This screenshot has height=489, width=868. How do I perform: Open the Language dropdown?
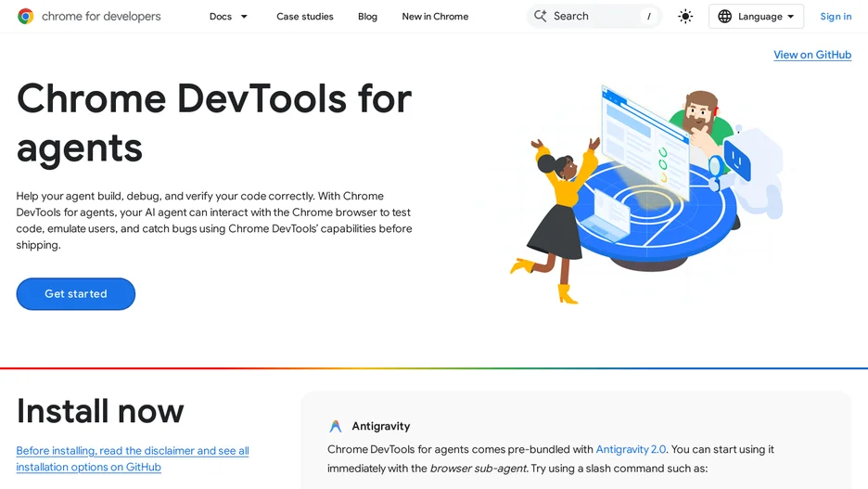pyautogui.click(x=756, y=17)
